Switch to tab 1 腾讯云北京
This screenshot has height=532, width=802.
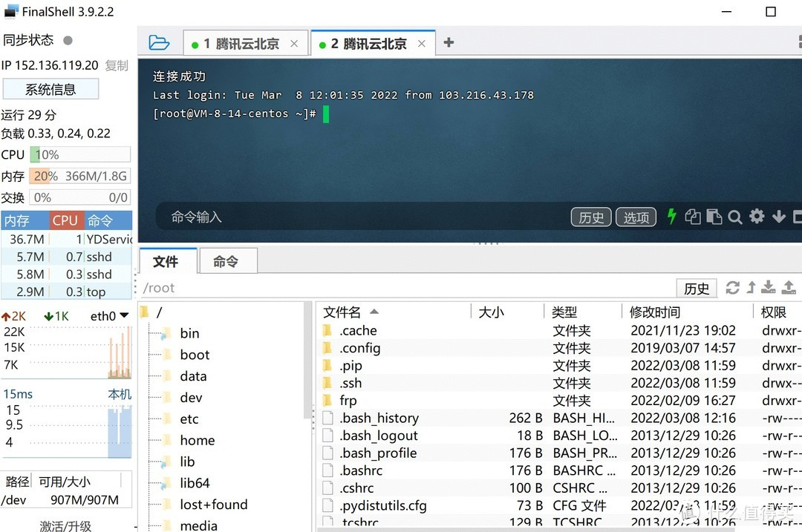(241, 44)
